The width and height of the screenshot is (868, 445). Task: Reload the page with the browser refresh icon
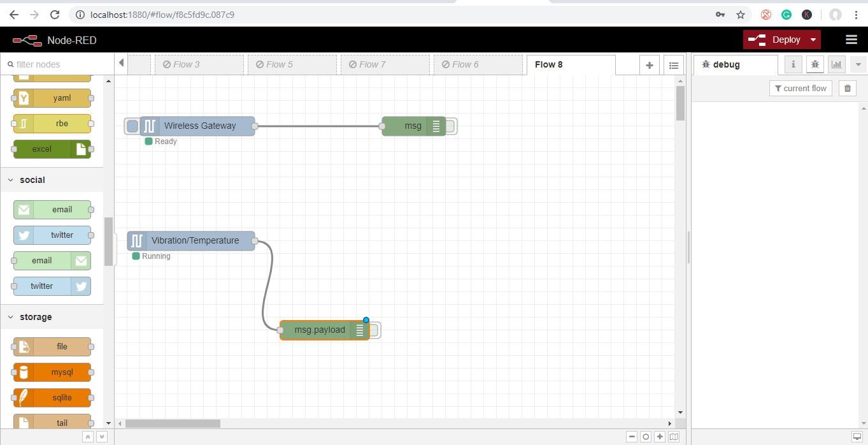point(55,14)
